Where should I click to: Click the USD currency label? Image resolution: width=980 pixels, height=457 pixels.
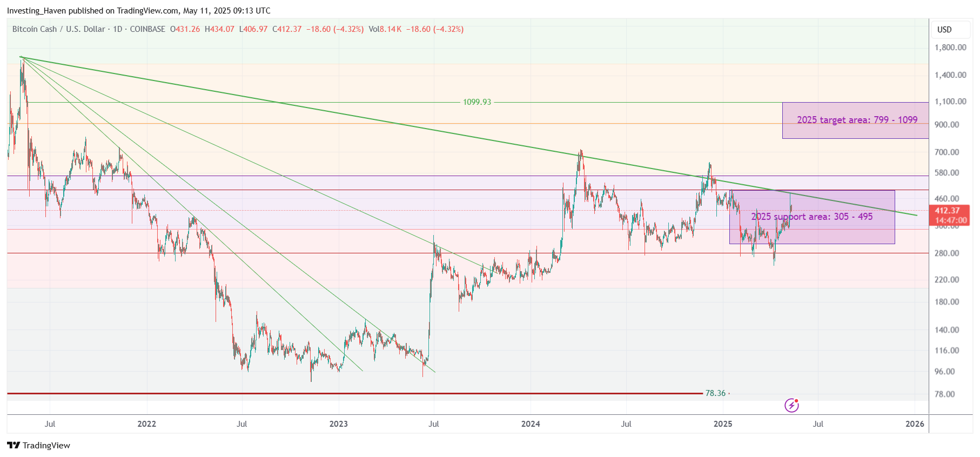click(x=944, y=30)
